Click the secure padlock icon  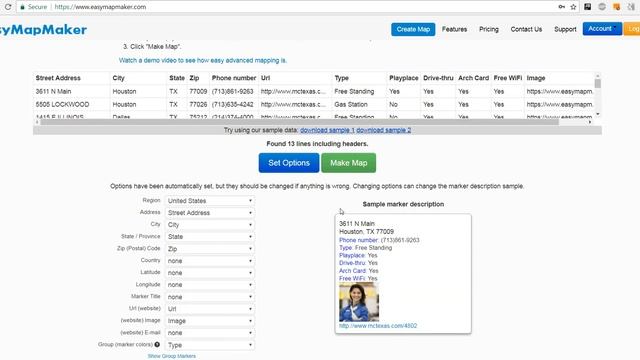[x=22, y=7]
